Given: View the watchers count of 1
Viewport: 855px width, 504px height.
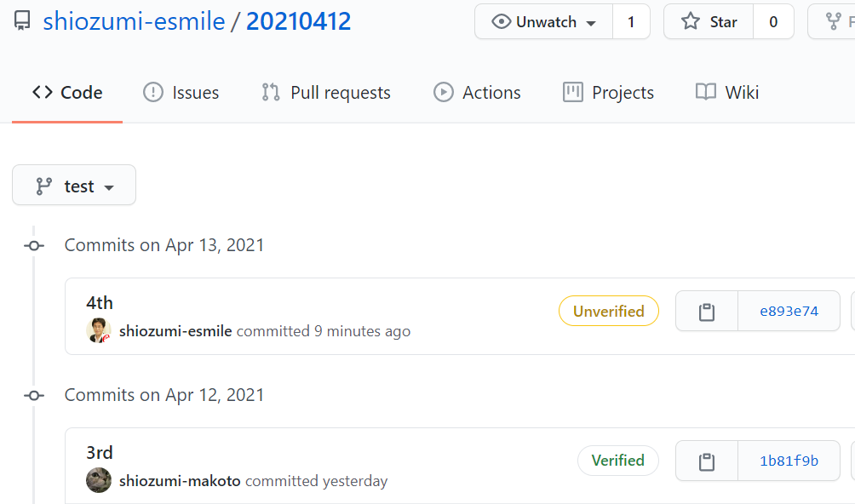Looking at the screenshot, I should point(631,22).
